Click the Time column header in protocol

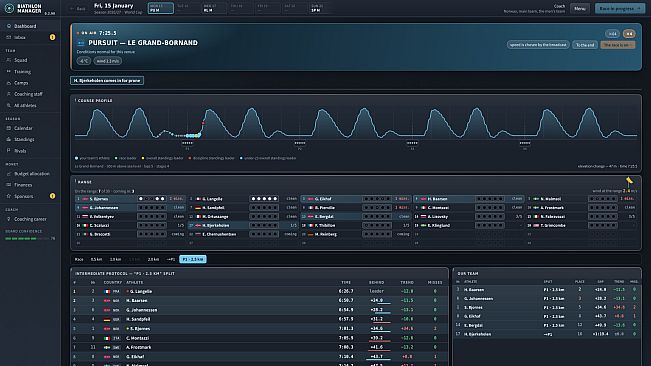tap(346, 283)
